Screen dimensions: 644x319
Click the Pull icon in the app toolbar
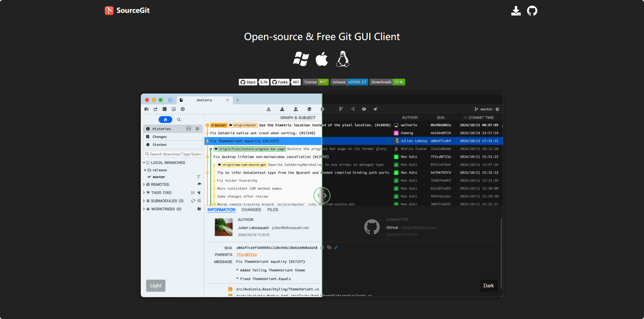pyautogui.click(x=282, y=109)
